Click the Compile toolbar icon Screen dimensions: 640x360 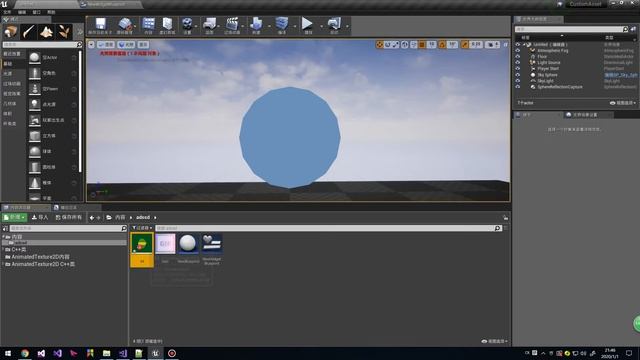coord(282,25)
